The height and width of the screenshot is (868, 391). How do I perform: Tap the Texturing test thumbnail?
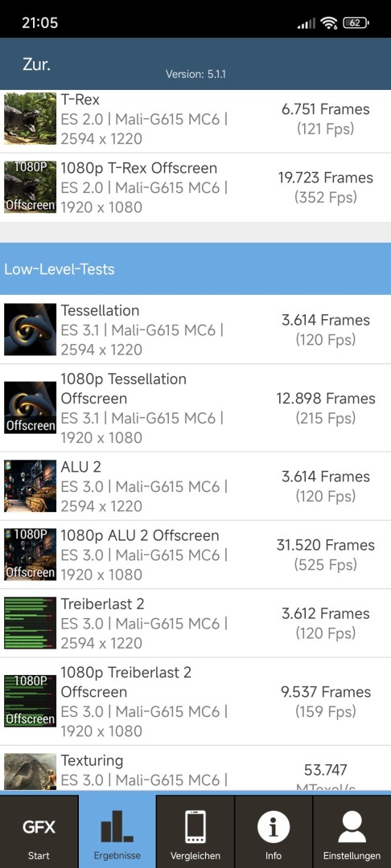point(30,771)
